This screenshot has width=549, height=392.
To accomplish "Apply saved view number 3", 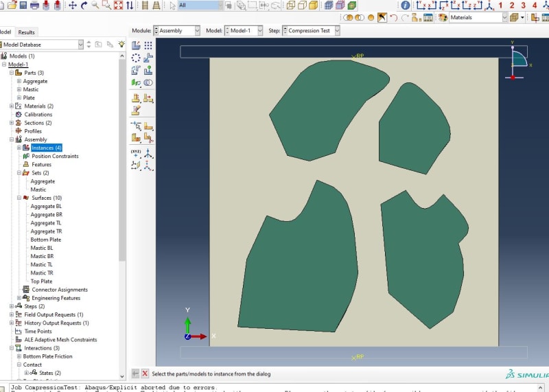I will pos(524,5).
